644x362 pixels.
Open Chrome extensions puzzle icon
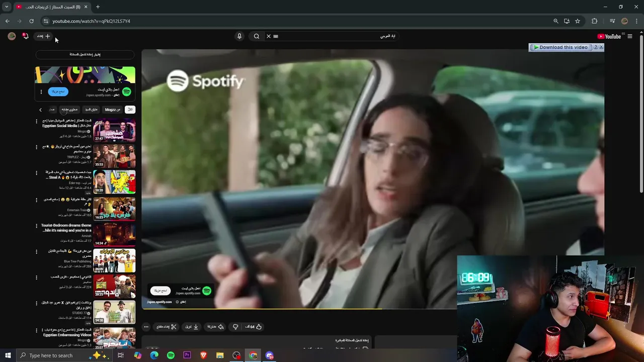(595, 21)
